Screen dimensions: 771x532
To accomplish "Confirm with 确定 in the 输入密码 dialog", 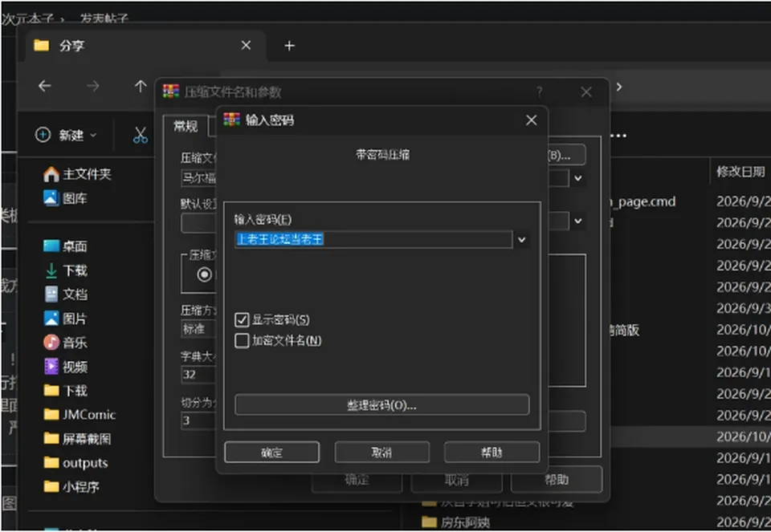I will point(272,452).
